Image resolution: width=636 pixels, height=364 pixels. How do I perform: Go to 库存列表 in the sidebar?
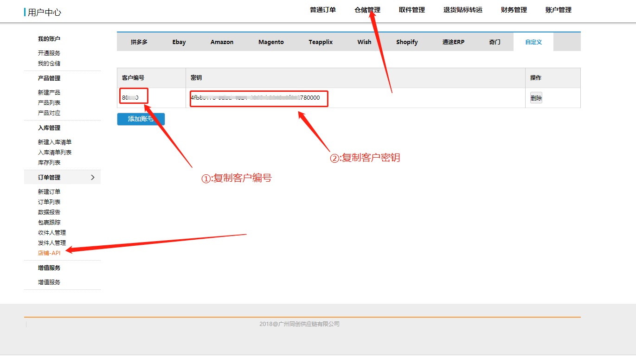coord(49,162)
